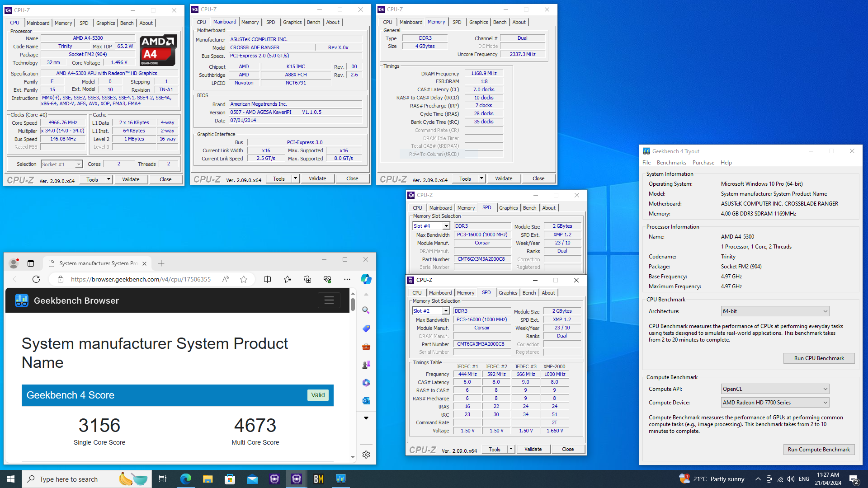
Task: Select SPD tab in Memory CPU-Z window
Action: [x=457, y=22]
